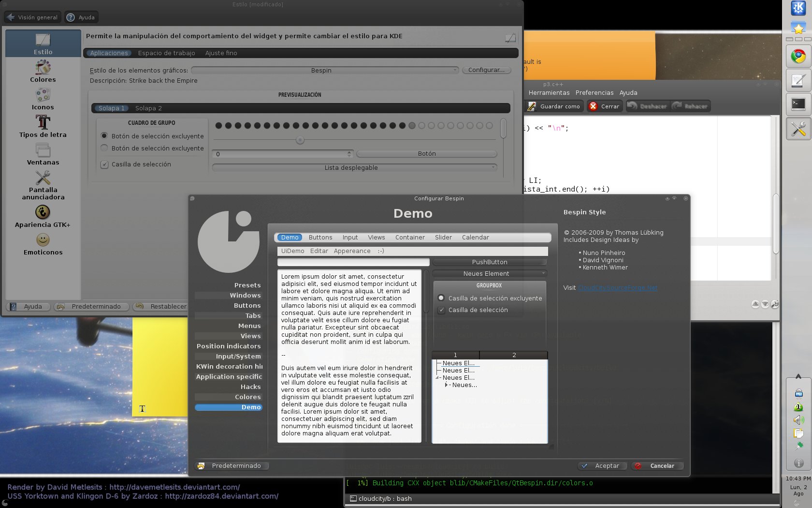Click the Deshacer undo icon
The image size is (812, 508).
click(647, 106)
